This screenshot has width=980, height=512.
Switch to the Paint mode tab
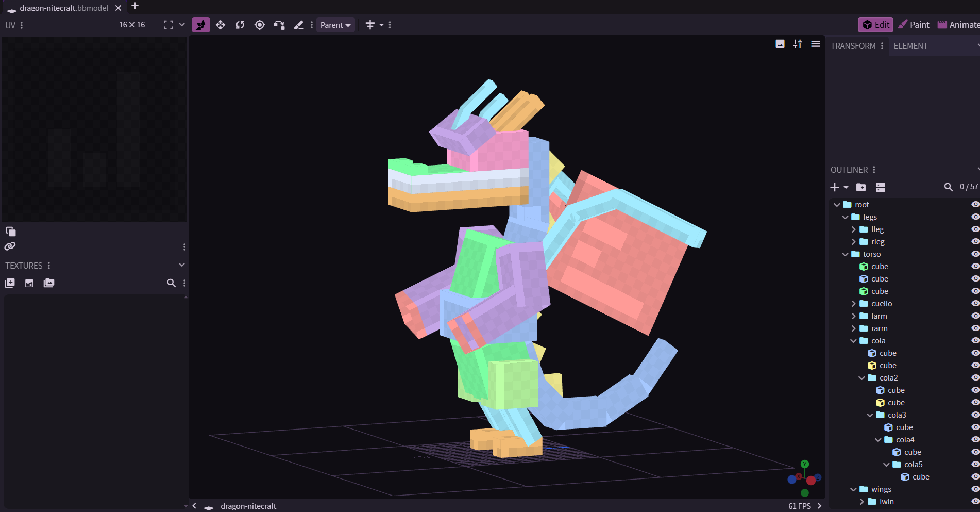click(x=914, y=25)
